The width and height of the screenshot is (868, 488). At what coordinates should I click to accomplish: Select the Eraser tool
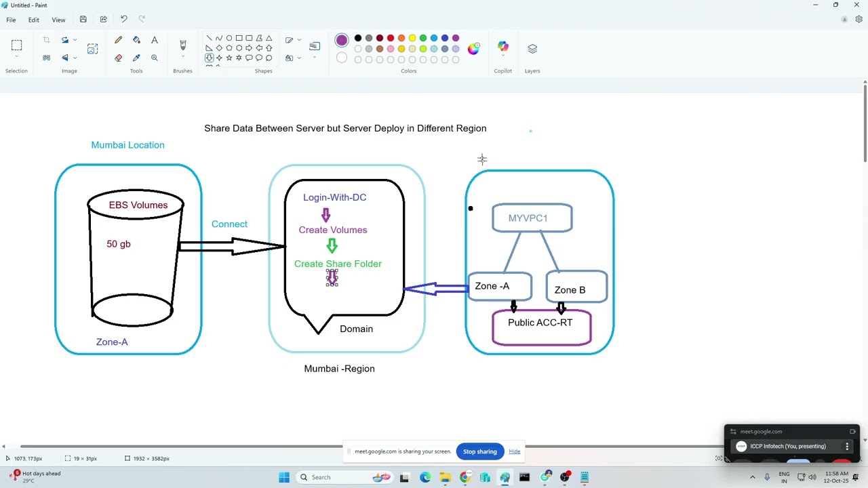click(x=119, y=58)
